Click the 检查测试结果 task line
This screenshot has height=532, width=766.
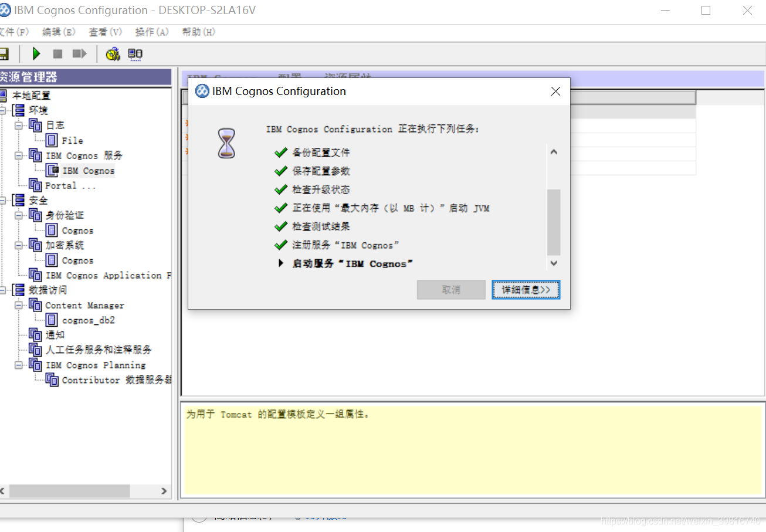321,226
